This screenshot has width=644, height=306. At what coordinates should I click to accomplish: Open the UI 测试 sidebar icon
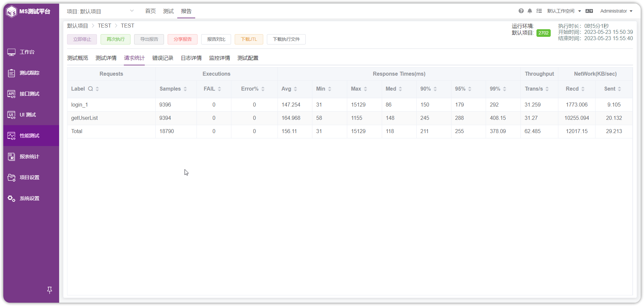tap(11, 115)
